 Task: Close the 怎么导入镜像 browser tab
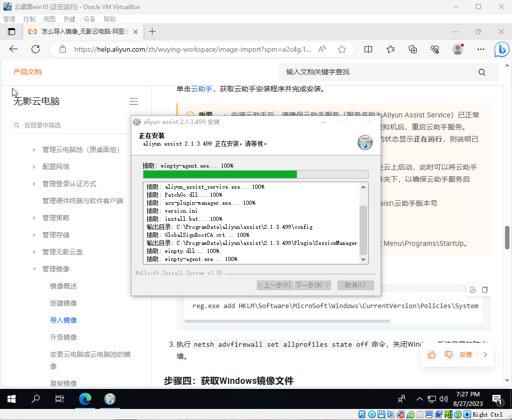136,32
